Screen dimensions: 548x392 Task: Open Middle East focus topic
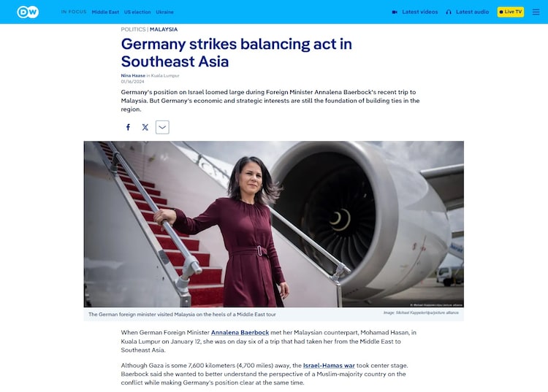click(x=105, y=12)
